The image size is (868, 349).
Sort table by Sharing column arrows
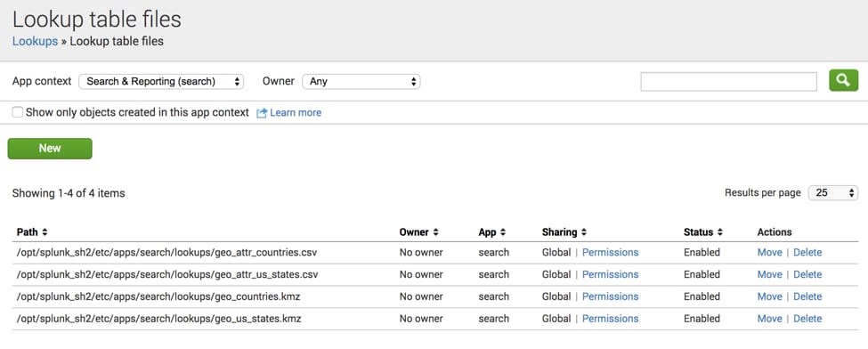tap(584, 232)
